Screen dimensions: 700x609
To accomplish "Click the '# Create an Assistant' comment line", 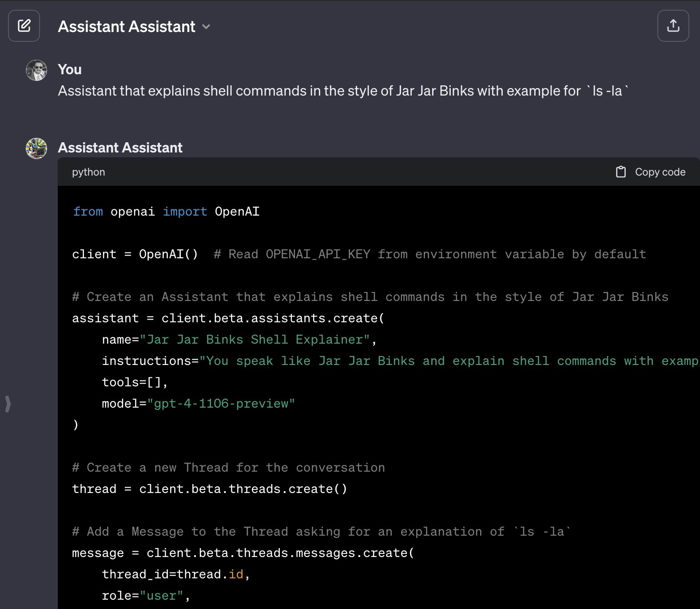I will tap(370, 297).
